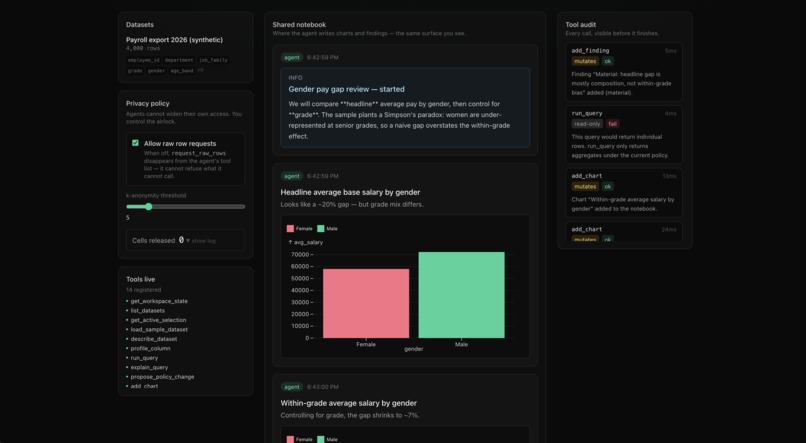Click the Tool audit panel heading
The height and width of the screenshot is (443, 806).
pos(580,25)
